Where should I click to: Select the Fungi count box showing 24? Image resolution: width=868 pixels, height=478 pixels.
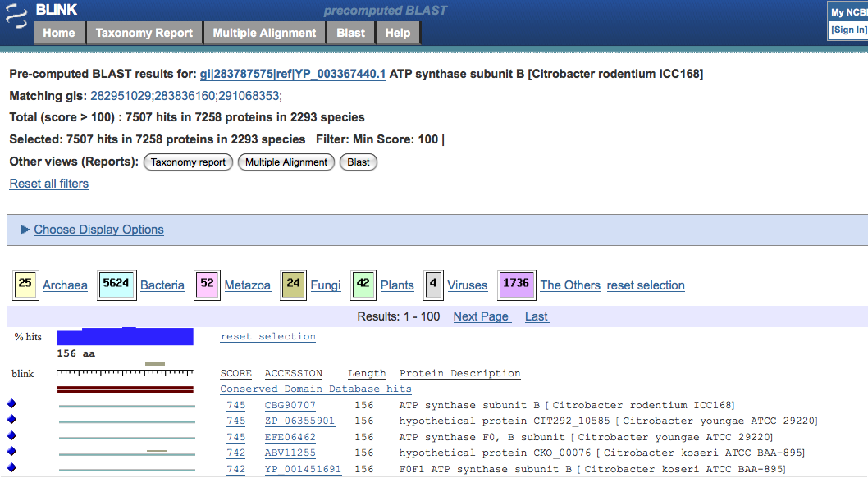click(x=293, y=285)
